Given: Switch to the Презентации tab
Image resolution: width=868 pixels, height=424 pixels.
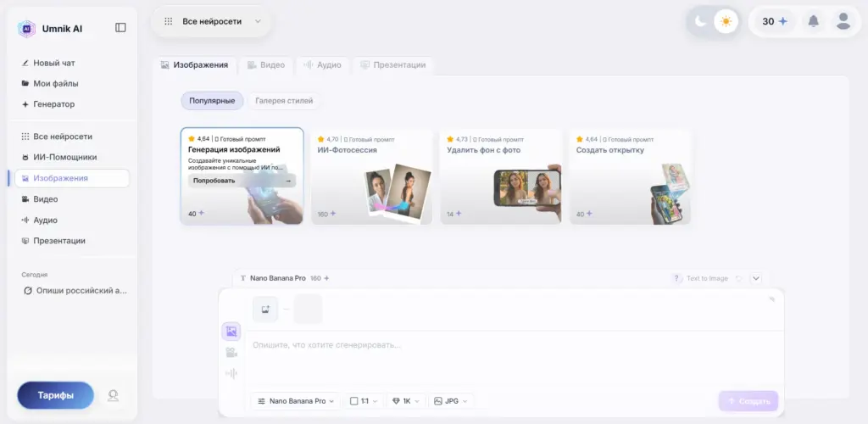Looking at the screenshot, I should coord(392,64).
